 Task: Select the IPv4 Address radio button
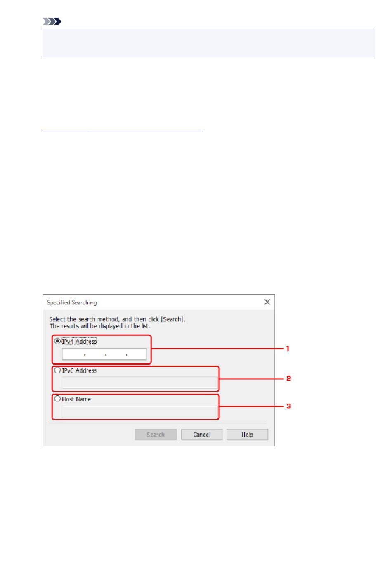[x=57, y=341]
